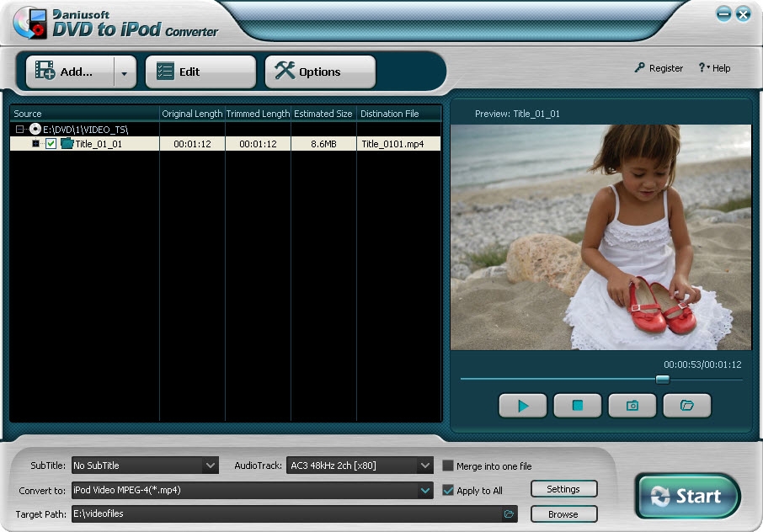
Task: Click the Register key icon
Action: (x=640, y=68)
